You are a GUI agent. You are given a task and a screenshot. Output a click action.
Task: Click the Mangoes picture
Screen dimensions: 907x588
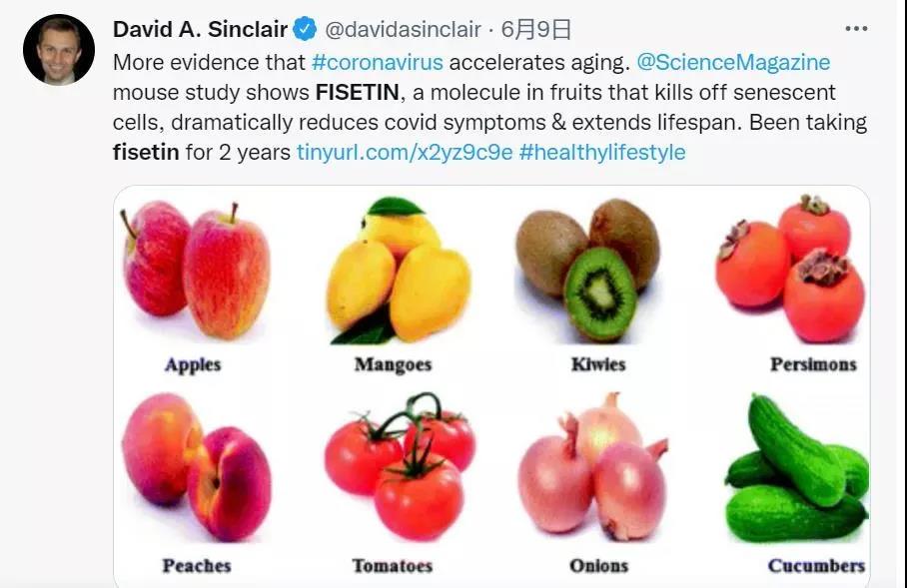[399, 271]
